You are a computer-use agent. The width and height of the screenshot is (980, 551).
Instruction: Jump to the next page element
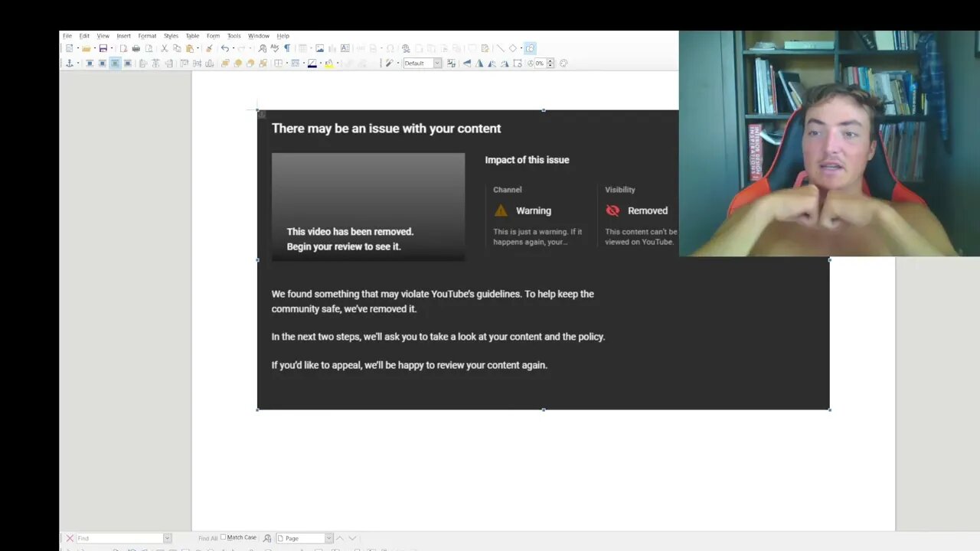tap(353, 538)
